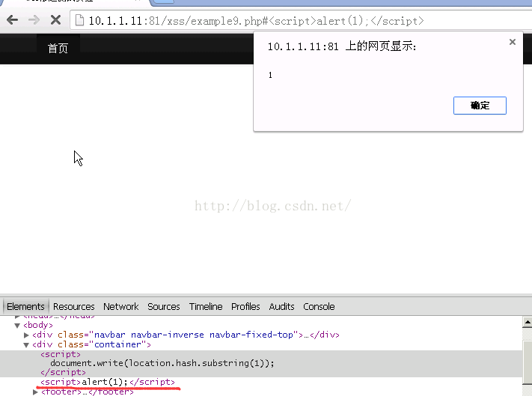Open the Sources tab
The height and width of the screenshot is (396, 532).
(x=164, y=306)
